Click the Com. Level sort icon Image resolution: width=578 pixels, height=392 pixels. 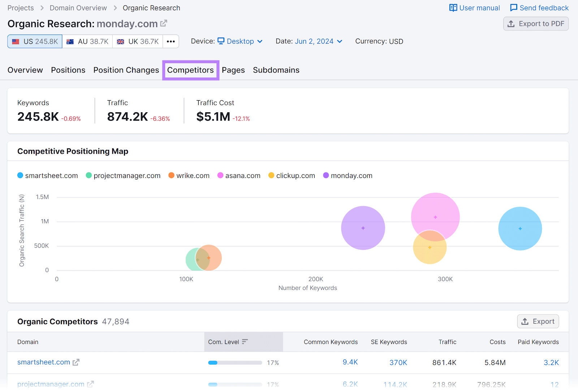245,342
